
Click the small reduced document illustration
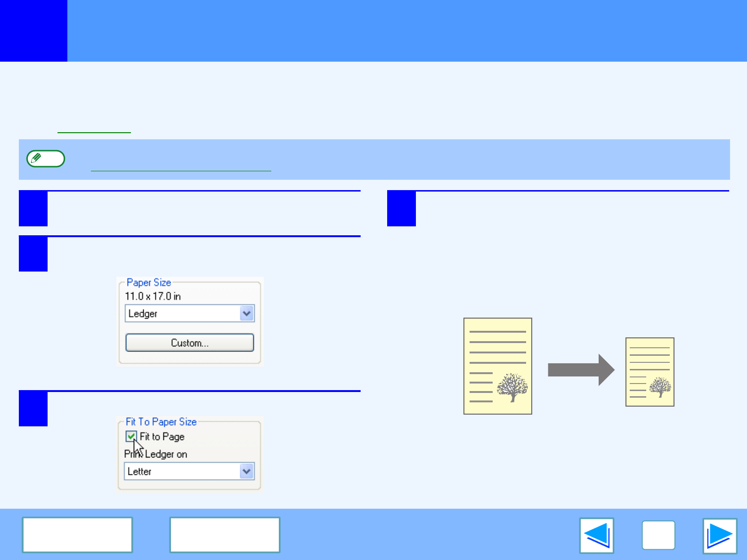(650, 371)
